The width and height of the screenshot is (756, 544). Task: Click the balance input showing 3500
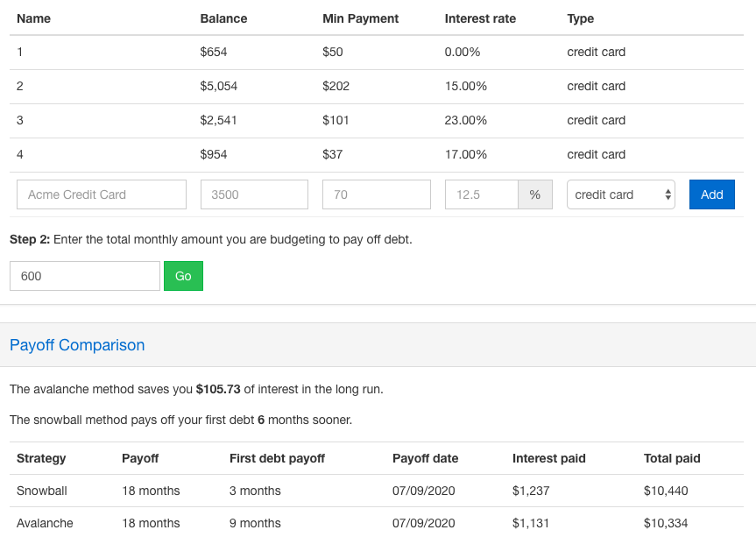(x=254, y=194)
